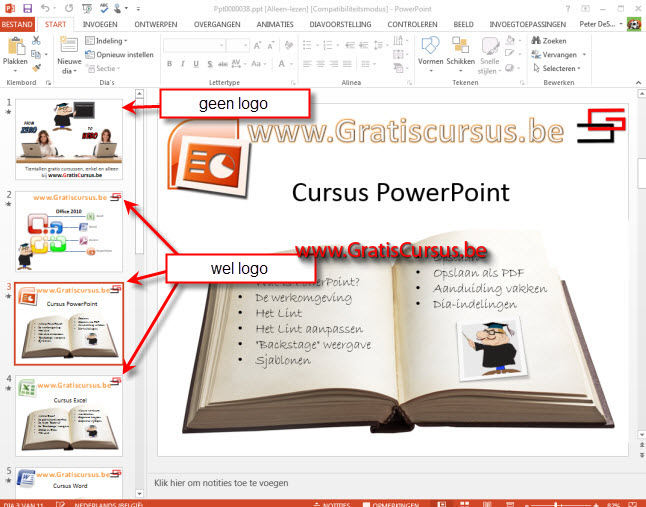Screen dimensions: 646x507
Task: Switch to slide sorter view in status bar
Action: (x=464, y=504)
